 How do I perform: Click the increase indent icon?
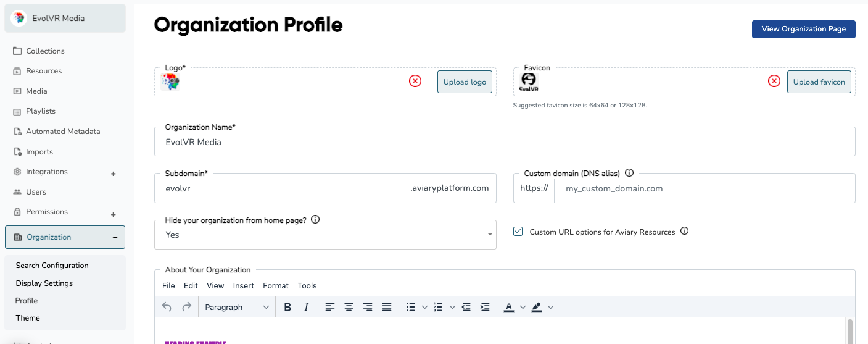tap(485, 307)
